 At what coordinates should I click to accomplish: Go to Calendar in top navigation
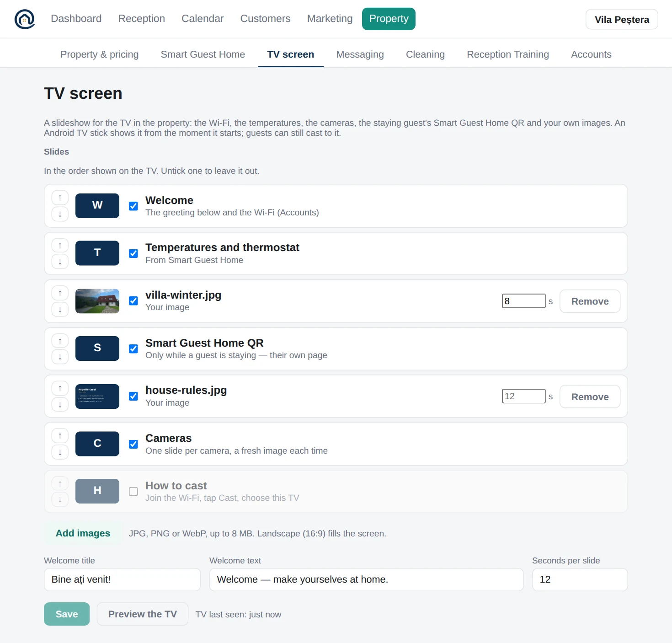coord(203,19)
